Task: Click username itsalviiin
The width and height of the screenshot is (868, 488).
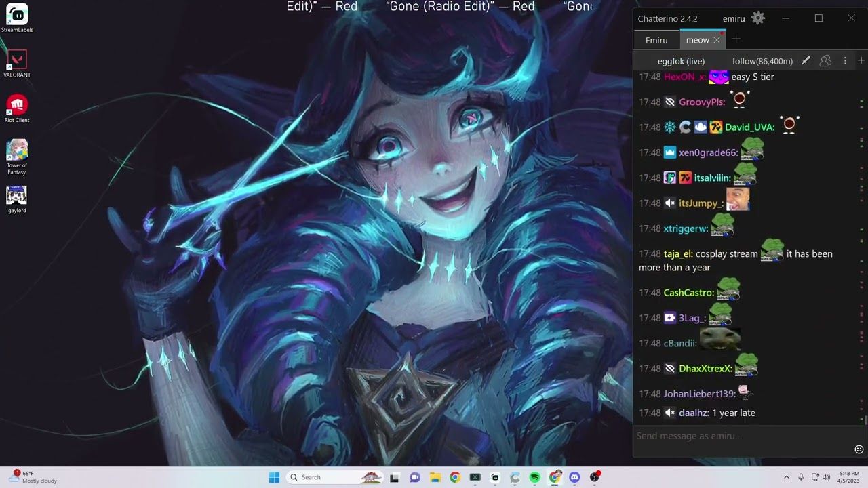Action: click(x=713, y=178)
